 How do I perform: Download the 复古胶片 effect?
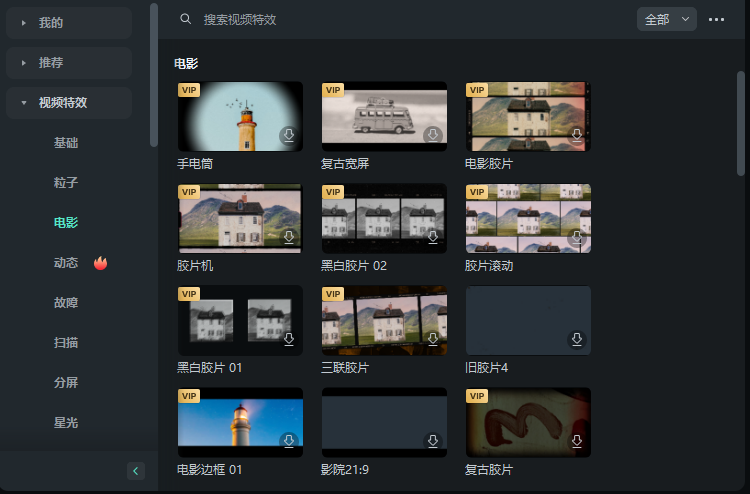click(x=577, y=441)
